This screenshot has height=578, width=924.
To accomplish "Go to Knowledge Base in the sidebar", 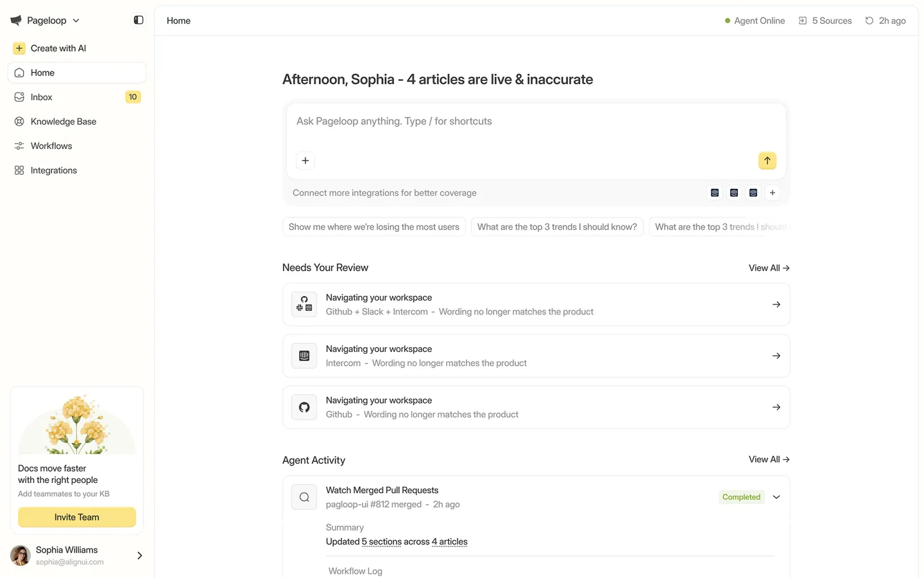I will [x=77, y=121].
